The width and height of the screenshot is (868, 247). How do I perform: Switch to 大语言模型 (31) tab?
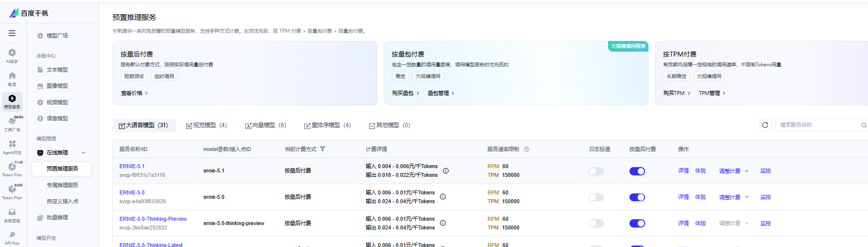pos(144,125)
